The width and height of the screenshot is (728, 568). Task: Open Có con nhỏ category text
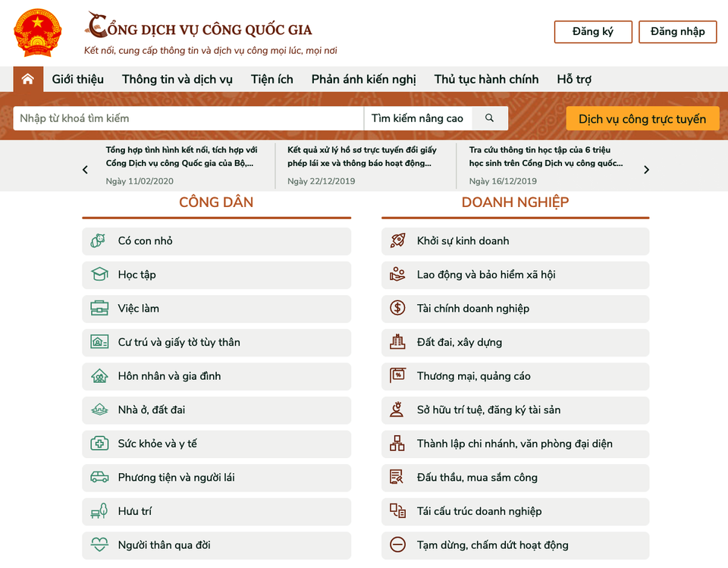tap(145, 240)
